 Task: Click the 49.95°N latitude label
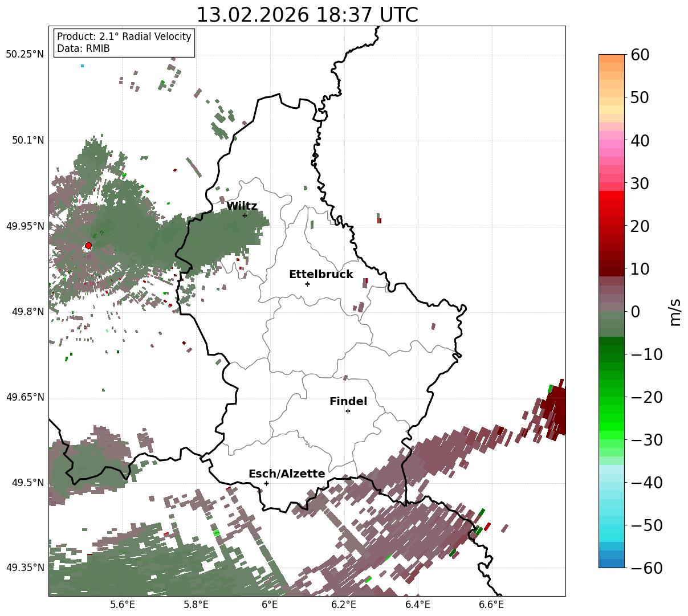pos(25,226)
